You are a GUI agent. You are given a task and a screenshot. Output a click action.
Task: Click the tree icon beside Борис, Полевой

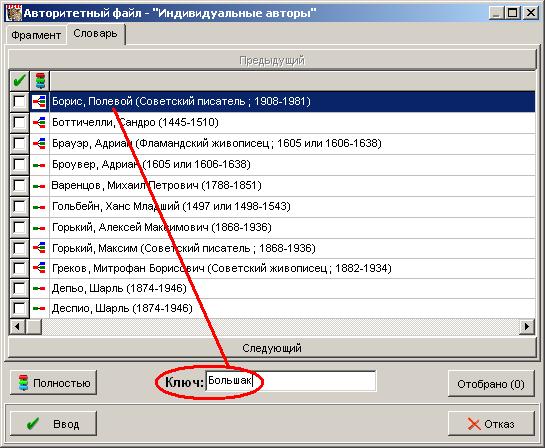39,101
